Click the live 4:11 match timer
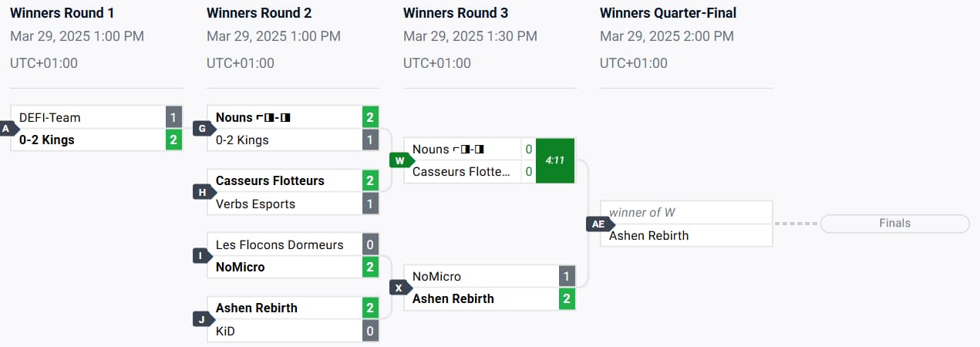980x347 pixels. [555, 160]
